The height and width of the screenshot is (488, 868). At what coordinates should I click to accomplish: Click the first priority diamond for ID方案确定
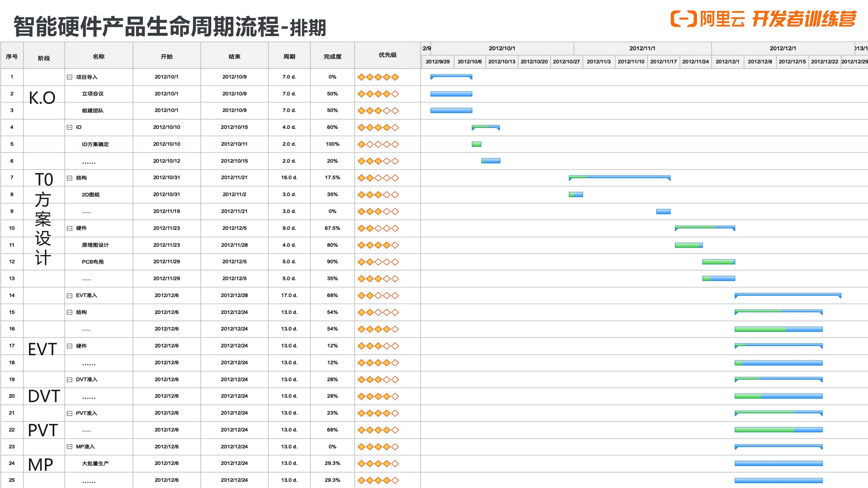pyautogui.click(x=361, y=144)
